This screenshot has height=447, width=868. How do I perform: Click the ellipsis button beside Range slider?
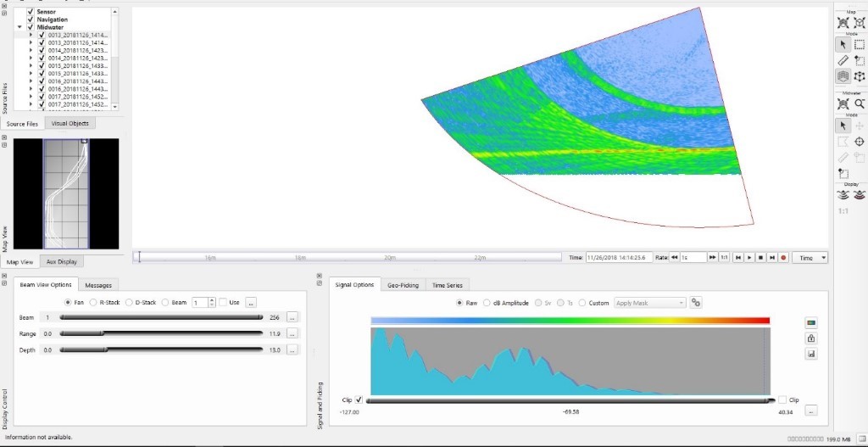click(x=292, y=333)
